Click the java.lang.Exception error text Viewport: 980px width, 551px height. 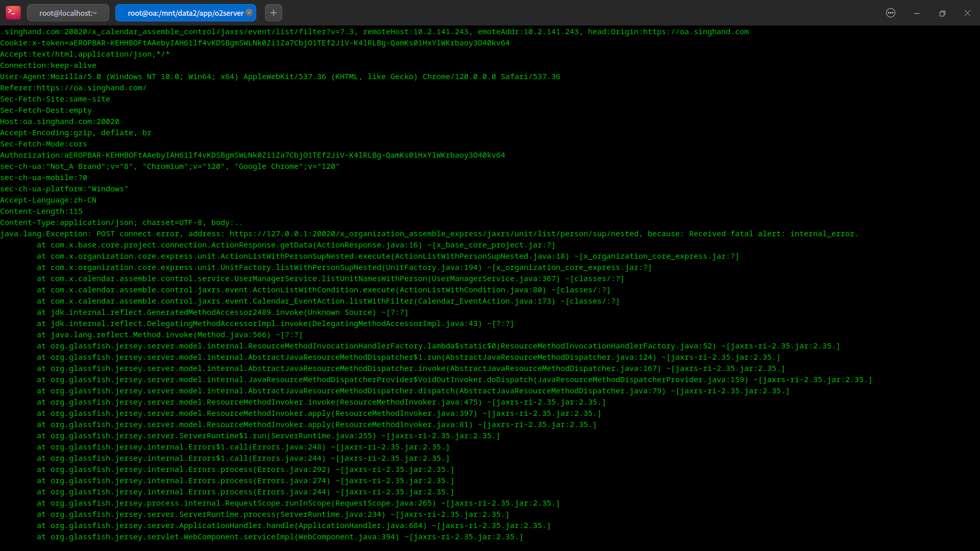click(46, 234)
